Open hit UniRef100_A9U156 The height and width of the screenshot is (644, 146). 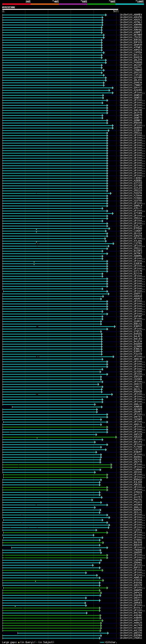click(131, 17)
